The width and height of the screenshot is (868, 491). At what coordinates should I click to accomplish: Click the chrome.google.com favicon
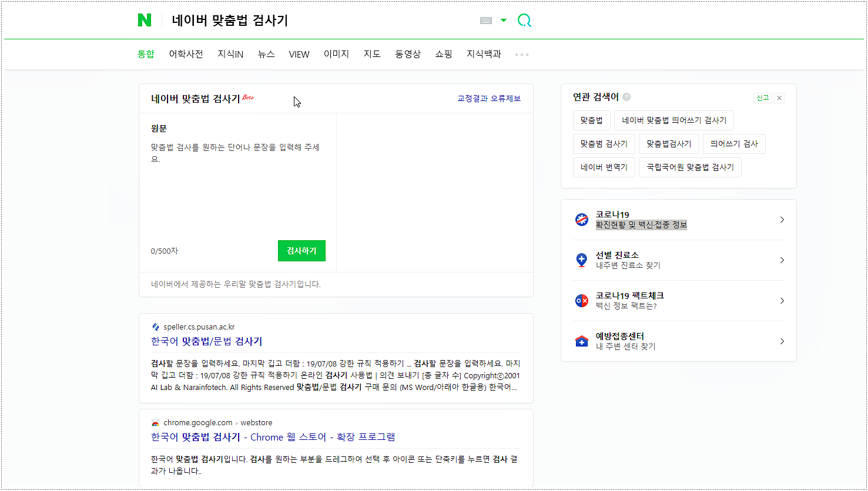point(155,423)
